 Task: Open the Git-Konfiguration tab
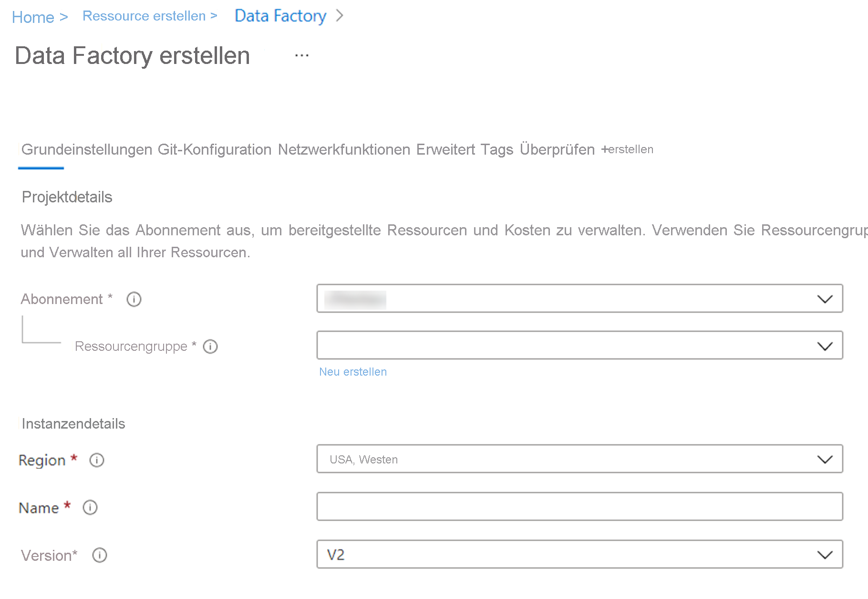click(x=215, y=149)
